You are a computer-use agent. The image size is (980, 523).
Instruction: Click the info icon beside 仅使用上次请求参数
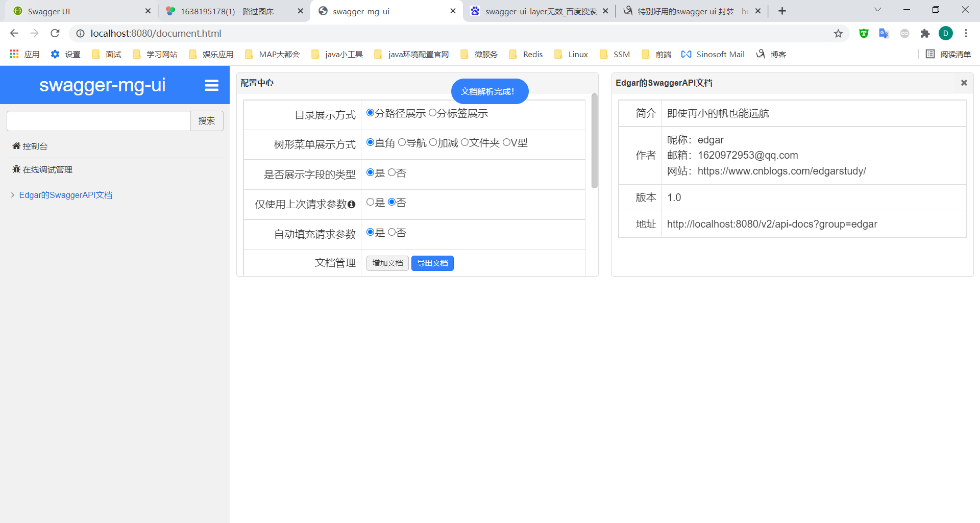(351, 205)
